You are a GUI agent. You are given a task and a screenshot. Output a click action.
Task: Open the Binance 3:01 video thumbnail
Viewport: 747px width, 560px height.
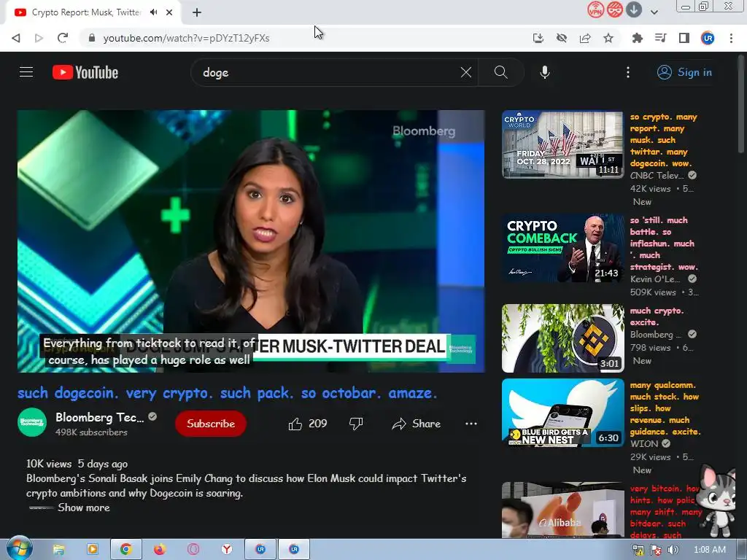click(562, 338)
